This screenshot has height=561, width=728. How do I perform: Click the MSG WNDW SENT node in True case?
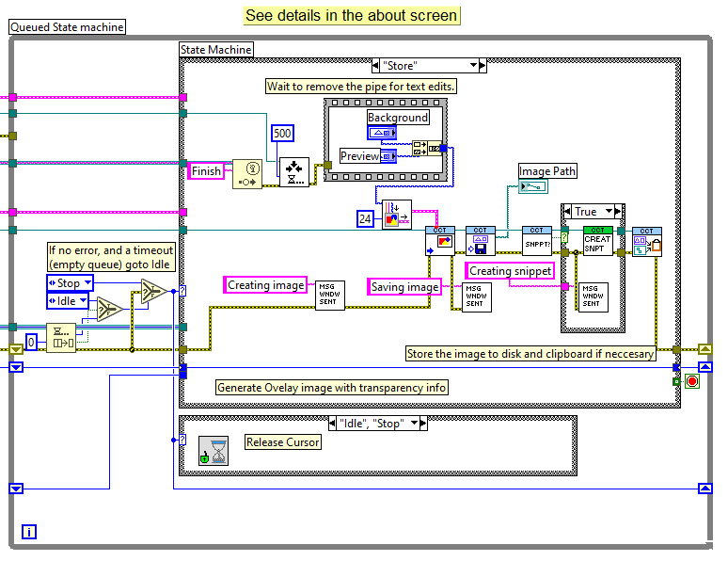pos(593,297)
